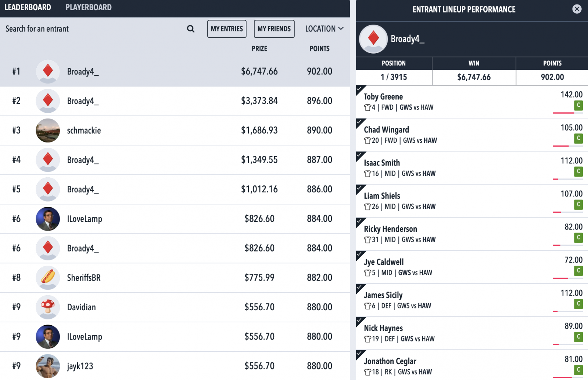This screenshot has height=380, width=588.
Task: Click the rank #4 Broady4_ diamond avatar
Action: (48, 160)
